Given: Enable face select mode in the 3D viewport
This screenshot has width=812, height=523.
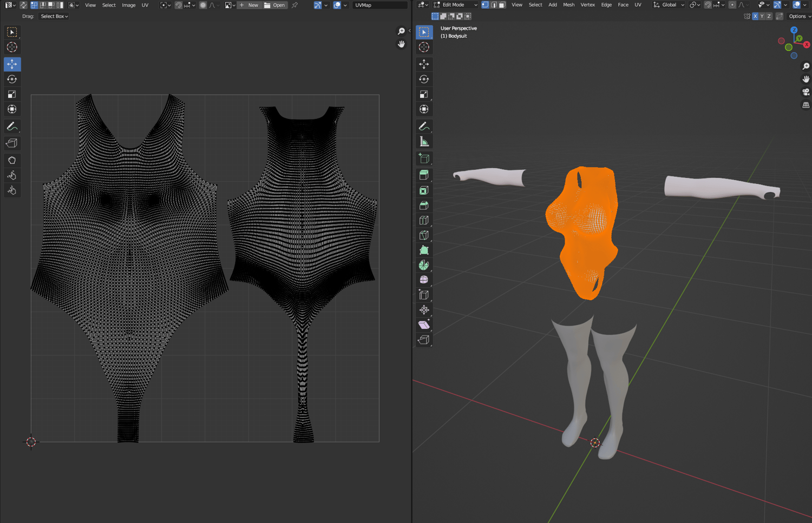Looking at the screenshot, I should tap(502, 5).
